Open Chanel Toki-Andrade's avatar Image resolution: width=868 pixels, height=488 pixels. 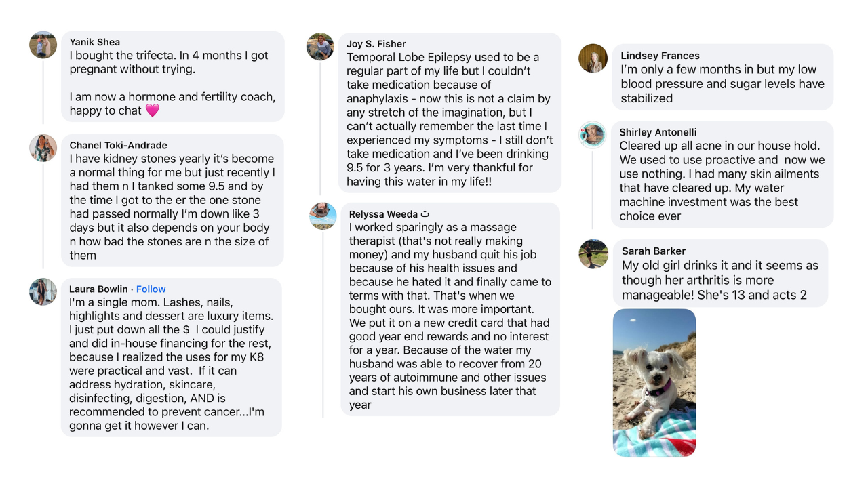[x=43, y=148]
